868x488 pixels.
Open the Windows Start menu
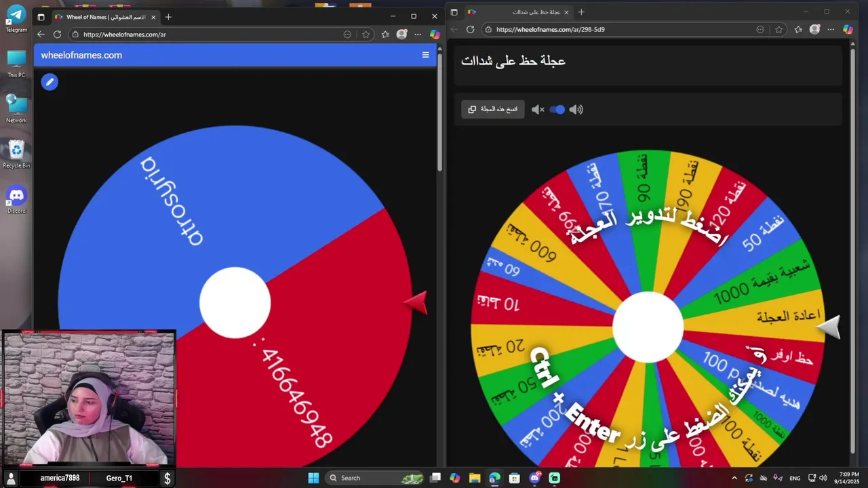[x=313, y=478]
